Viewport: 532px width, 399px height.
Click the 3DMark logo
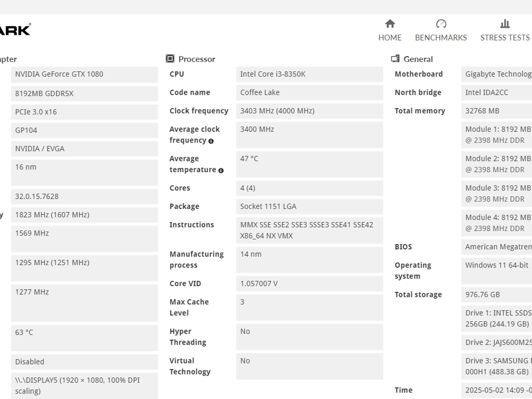pyautogui.click(x=15, y=29)
